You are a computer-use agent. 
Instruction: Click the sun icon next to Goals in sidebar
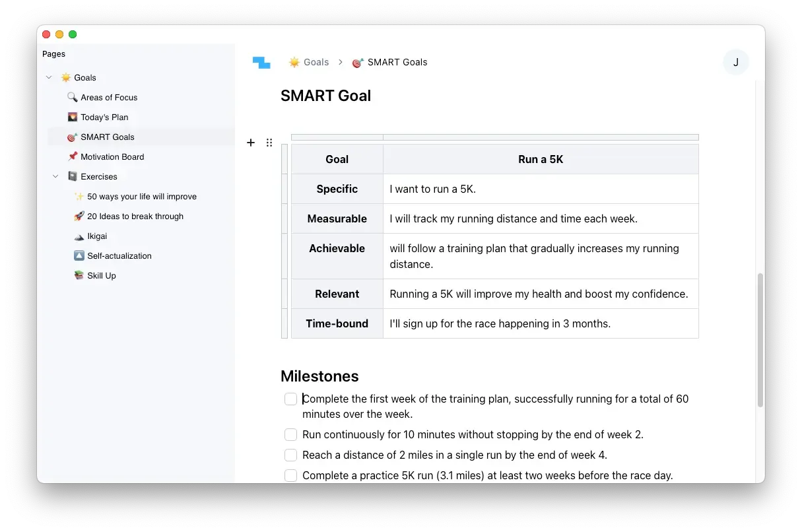[66, 78]
